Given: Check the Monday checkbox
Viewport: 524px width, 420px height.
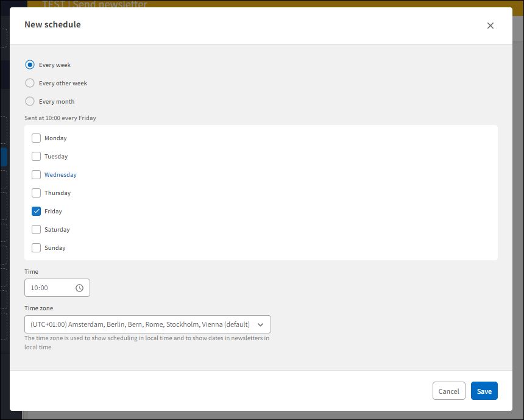Looking at the screenshot, I should coord(36,138).
